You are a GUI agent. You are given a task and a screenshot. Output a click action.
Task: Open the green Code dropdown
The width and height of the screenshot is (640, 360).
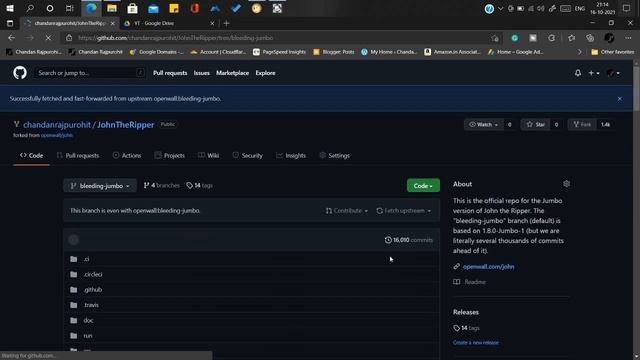pyautogui.click(x=423, y=186)
